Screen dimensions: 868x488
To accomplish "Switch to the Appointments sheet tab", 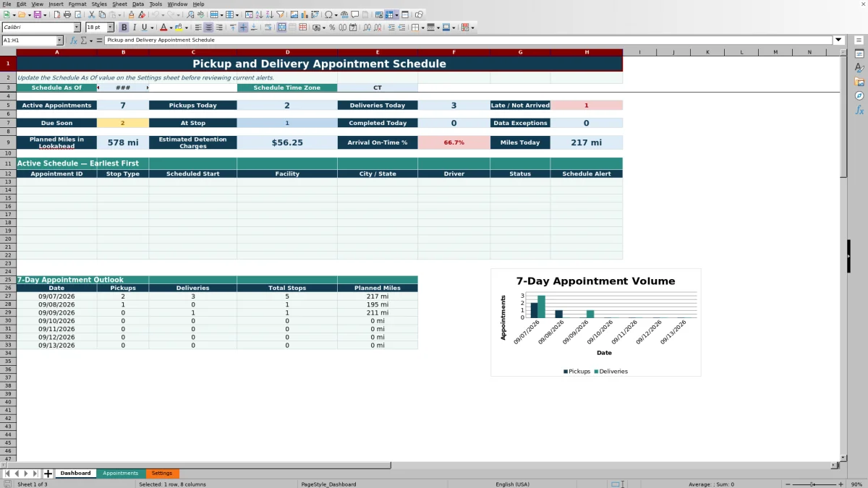I will click(x=120, y=474).
